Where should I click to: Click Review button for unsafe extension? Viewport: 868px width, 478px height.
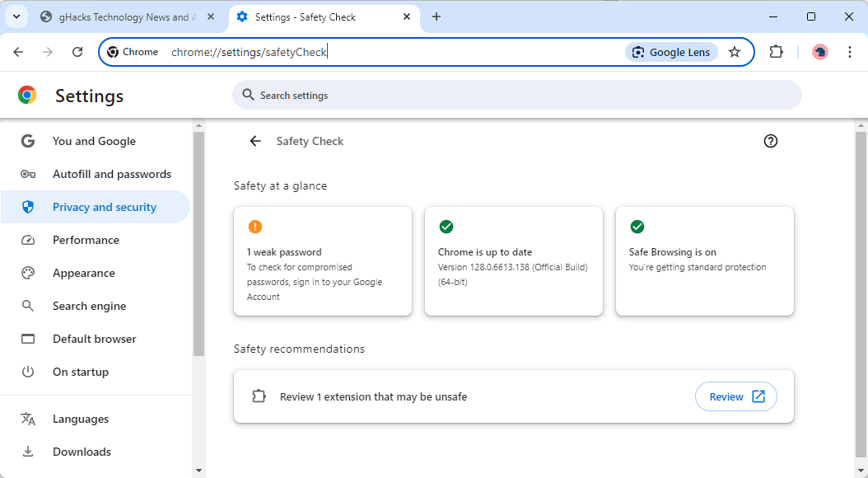[736, 396]
